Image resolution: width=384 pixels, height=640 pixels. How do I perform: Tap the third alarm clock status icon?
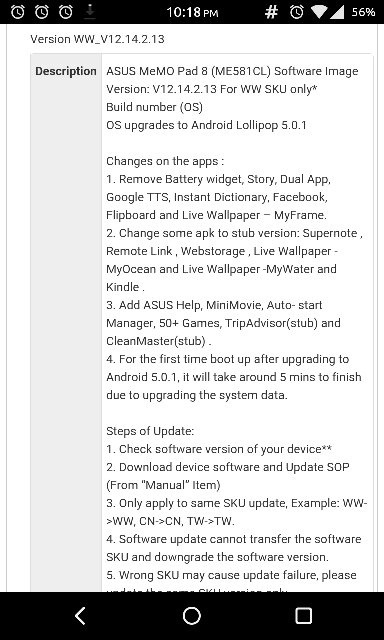[65, 12]
